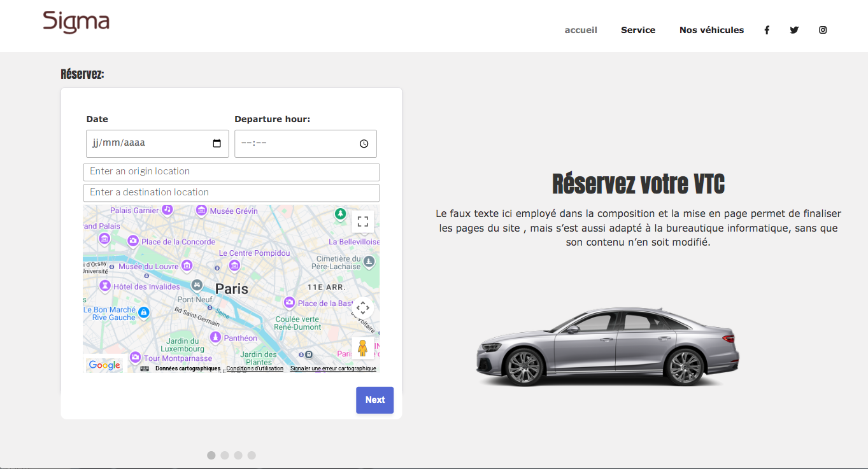Select the first carousel dot indicator

(x=211, y=455)
